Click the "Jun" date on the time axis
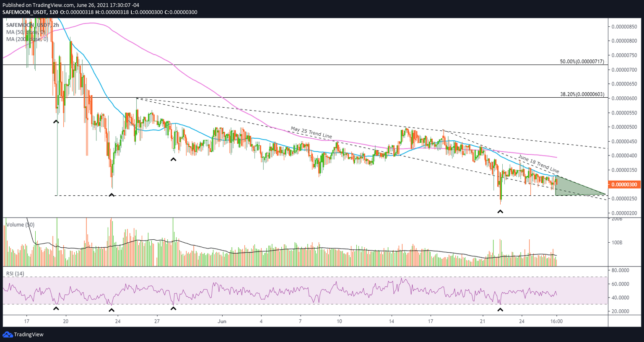 point(222,321)
